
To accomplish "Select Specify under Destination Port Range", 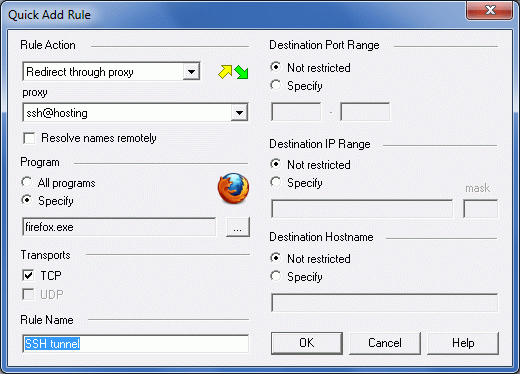I will pos(275,85).
